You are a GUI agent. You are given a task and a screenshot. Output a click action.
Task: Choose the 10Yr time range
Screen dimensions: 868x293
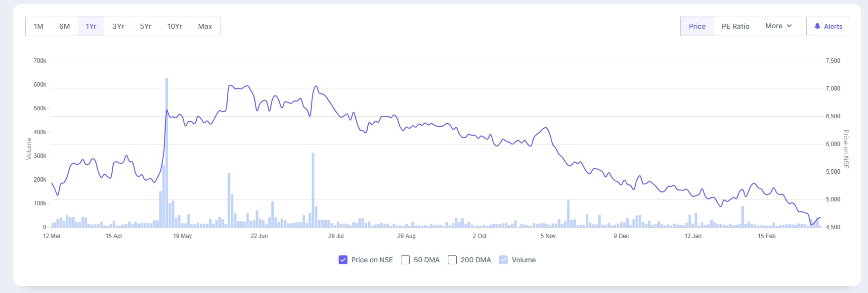point(174,26)
